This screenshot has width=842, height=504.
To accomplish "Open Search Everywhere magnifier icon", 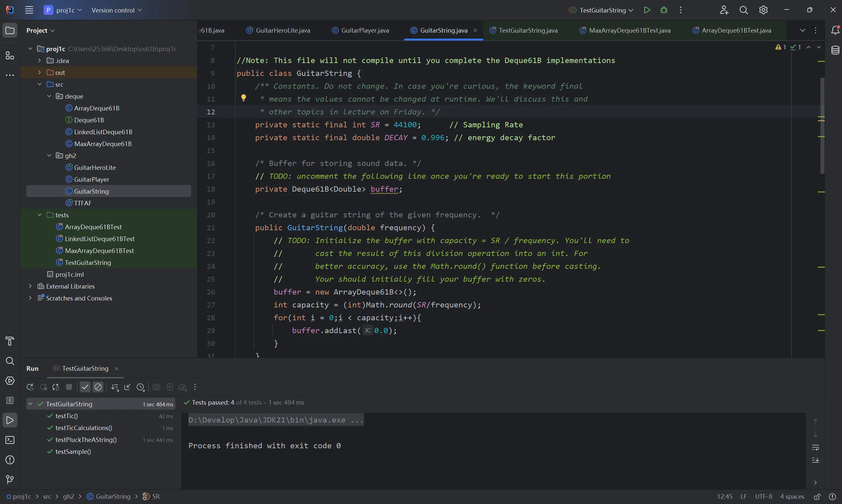I will [x=743, y=10].
